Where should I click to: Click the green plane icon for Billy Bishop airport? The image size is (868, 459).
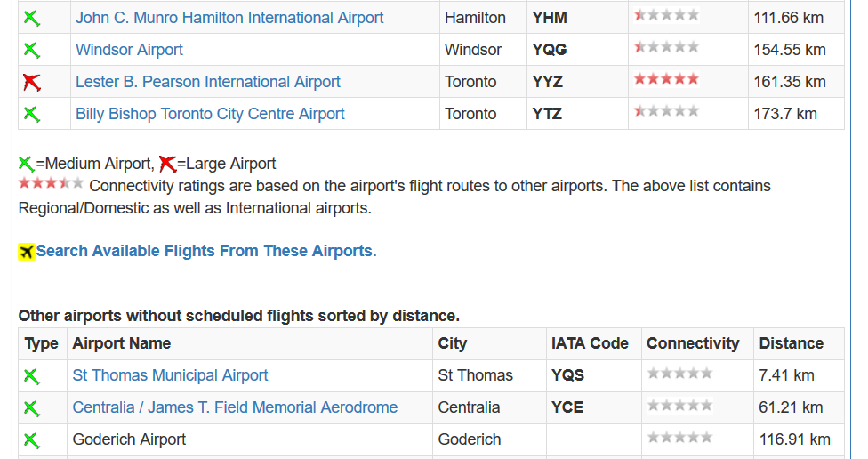(31, 115)
